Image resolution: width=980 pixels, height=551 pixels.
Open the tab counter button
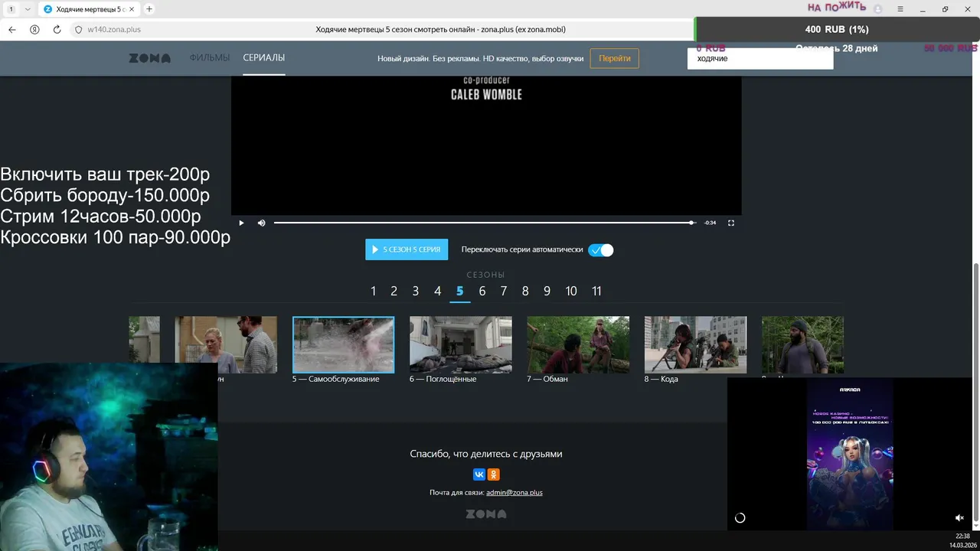pyautogui.click(x=11, y=9)
